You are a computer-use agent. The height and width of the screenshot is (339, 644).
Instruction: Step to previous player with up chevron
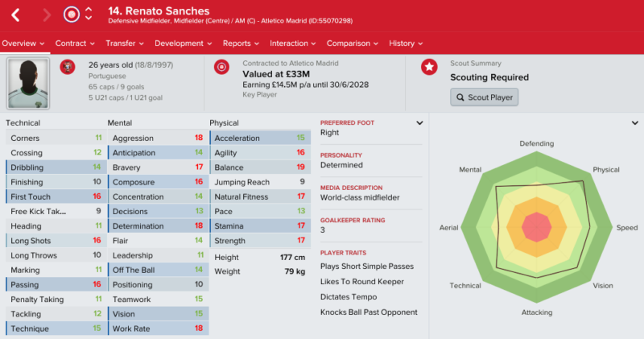89,10
